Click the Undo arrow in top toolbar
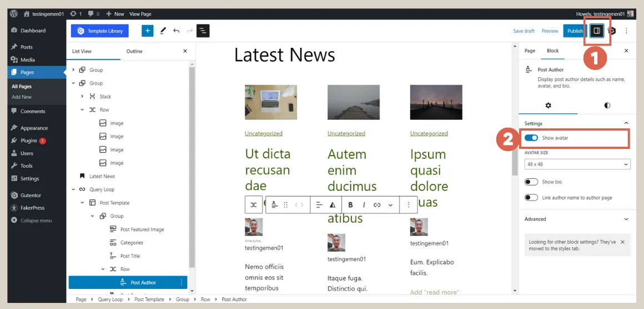This screenshot has width=644, height=309. [176, 31]
